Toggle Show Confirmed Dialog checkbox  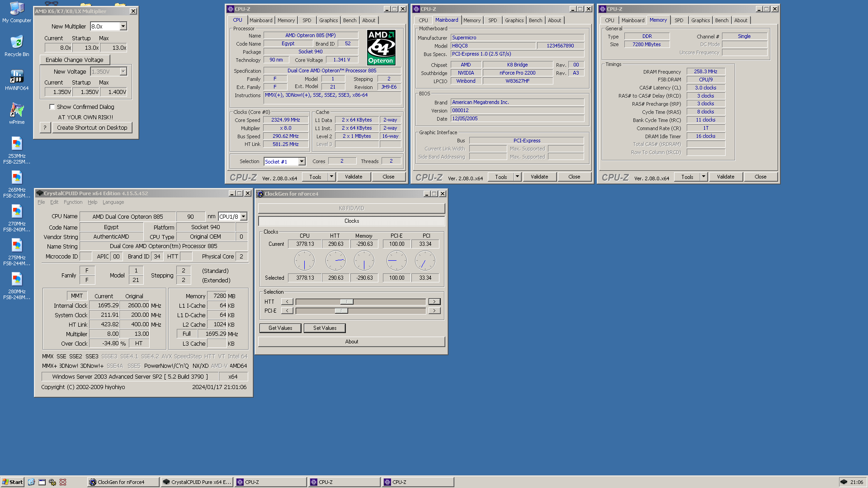[x=52, y=107]
